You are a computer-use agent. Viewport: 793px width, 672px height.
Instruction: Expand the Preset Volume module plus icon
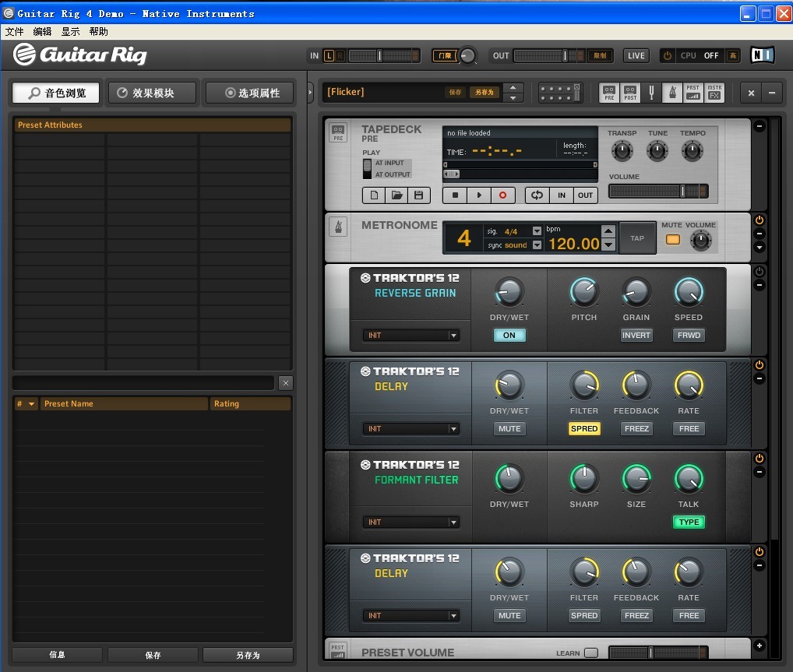point(760,646)
